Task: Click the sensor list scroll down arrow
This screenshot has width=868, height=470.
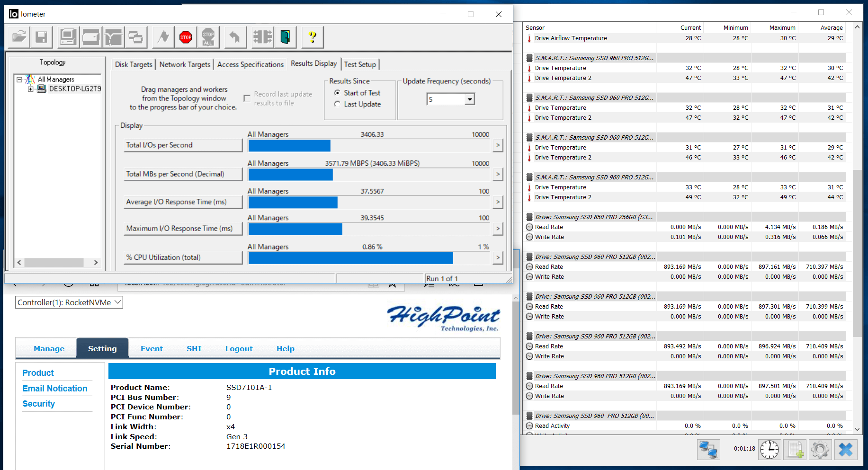Action: pyautogui.click(x=857, y=429)
